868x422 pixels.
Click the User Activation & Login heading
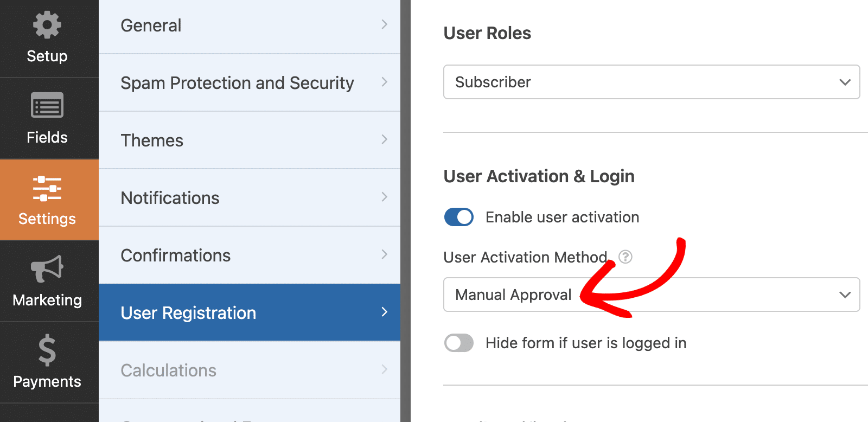[539, 176]
